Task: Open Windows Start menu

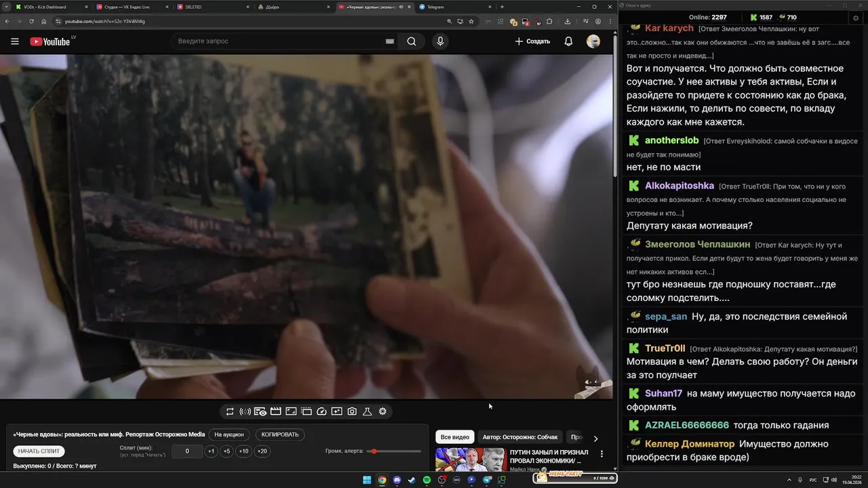Action: point(367,480)
